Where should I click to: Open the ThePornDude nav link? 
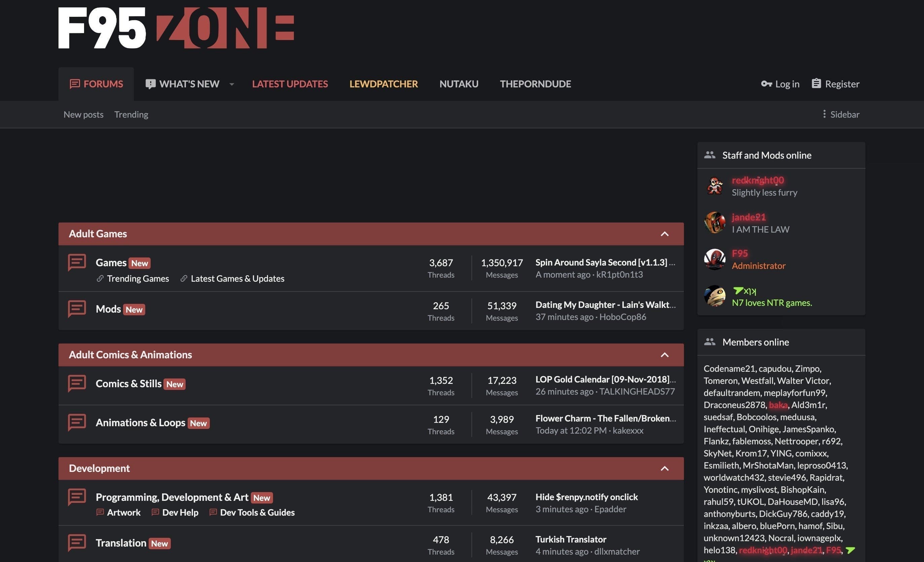click(x=536, y=84)
